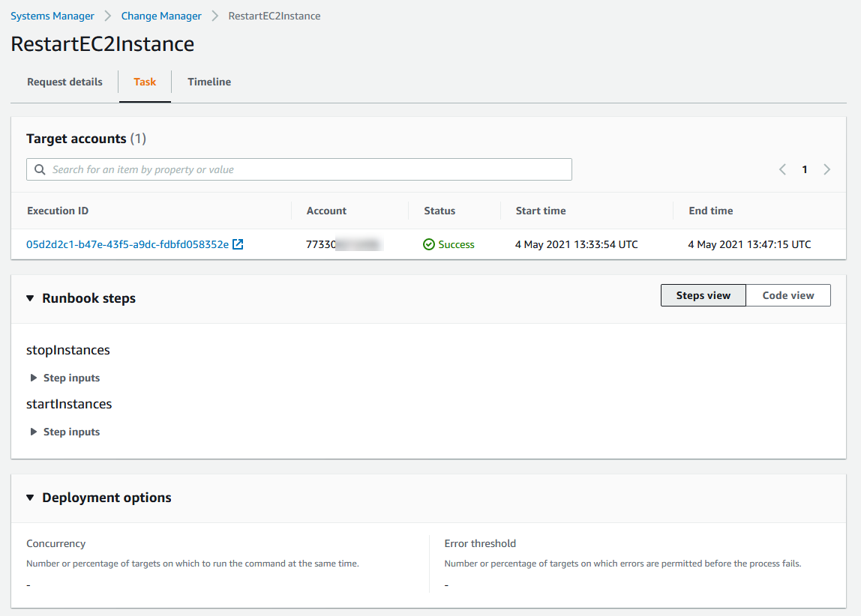Click the Status column header
The image size is (861, 616).
(x=439, y=211)
